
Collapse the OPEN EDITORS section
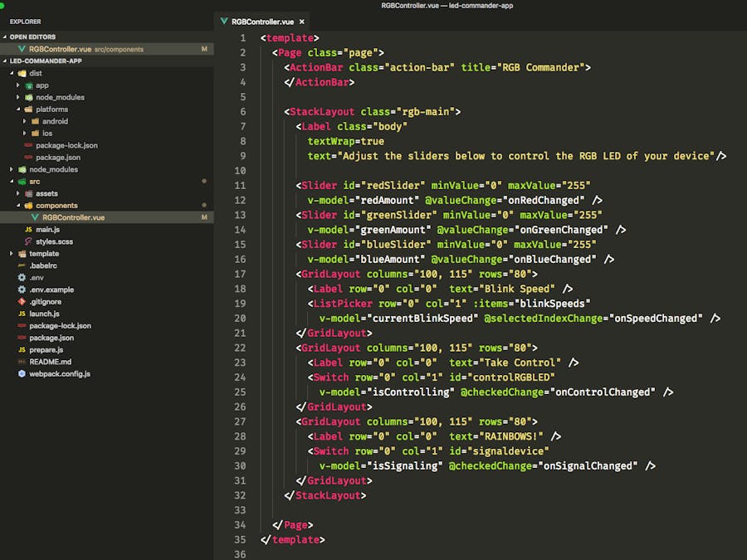click(x=7, y=37)
